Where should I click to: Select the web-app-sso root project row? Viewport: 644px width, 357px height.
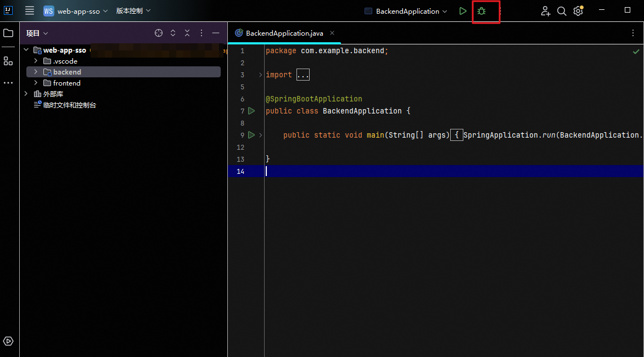(x=123, y=50)
